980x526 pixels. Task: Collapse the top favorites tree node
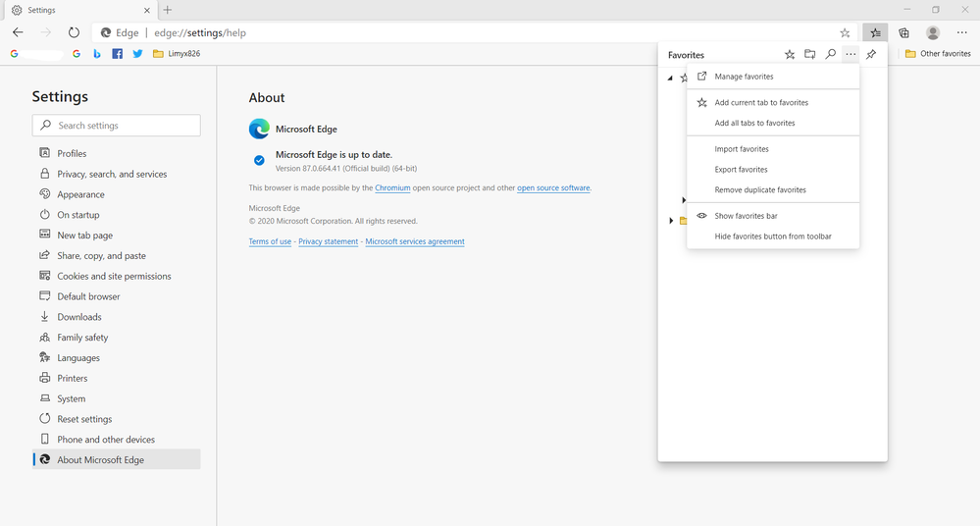pos(670,79)
